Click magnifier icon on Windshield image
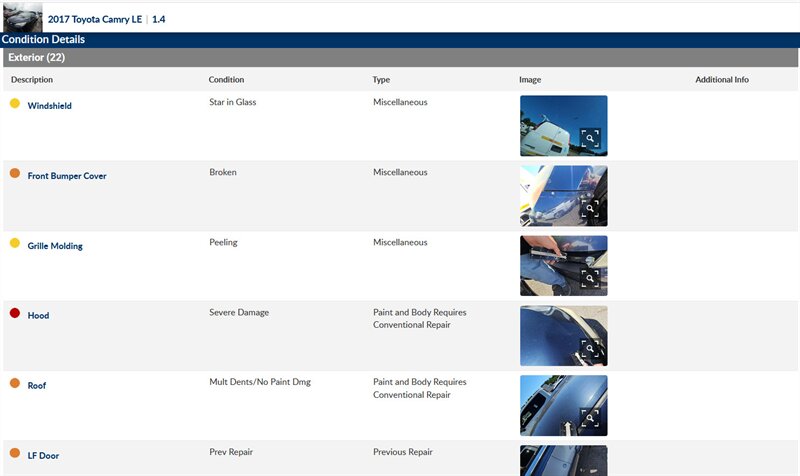Screen dimensions: 800x476 590,139
